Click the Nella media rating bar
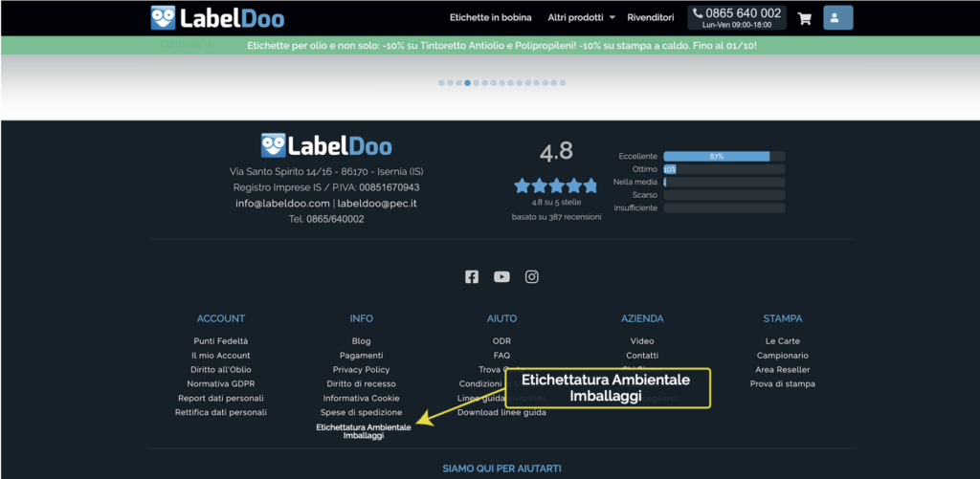This screenshot has height=479, width=980. pyautogui.click(x=724, y=182)
